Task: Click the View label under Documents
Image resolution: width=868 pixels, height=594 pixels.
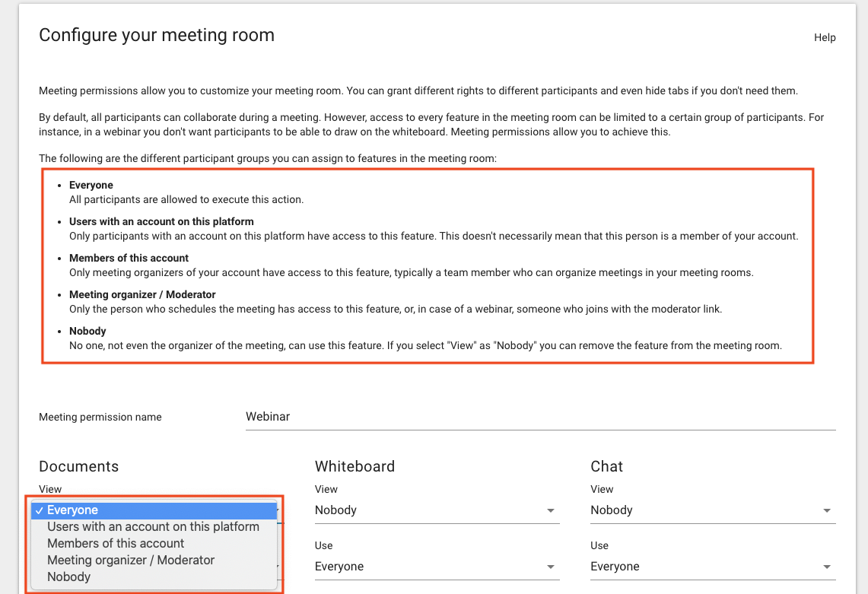Action: click(x=49, y=489)
